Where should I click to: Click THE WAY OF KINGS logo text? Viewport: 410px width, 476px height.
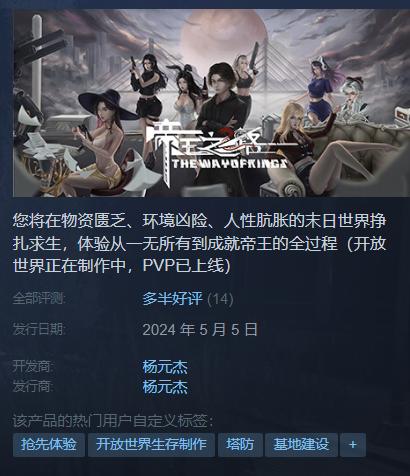(229, 163)
